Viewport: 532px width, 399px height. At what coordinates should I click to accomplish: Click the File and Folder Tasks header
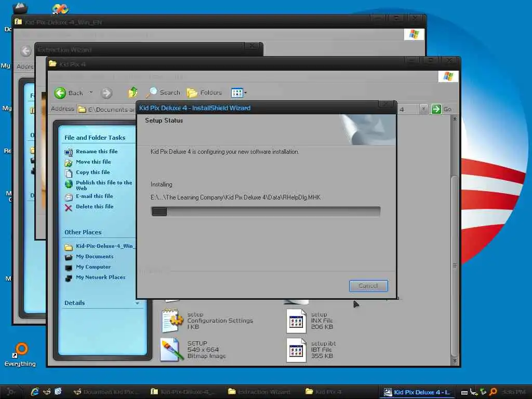(95, 138)
